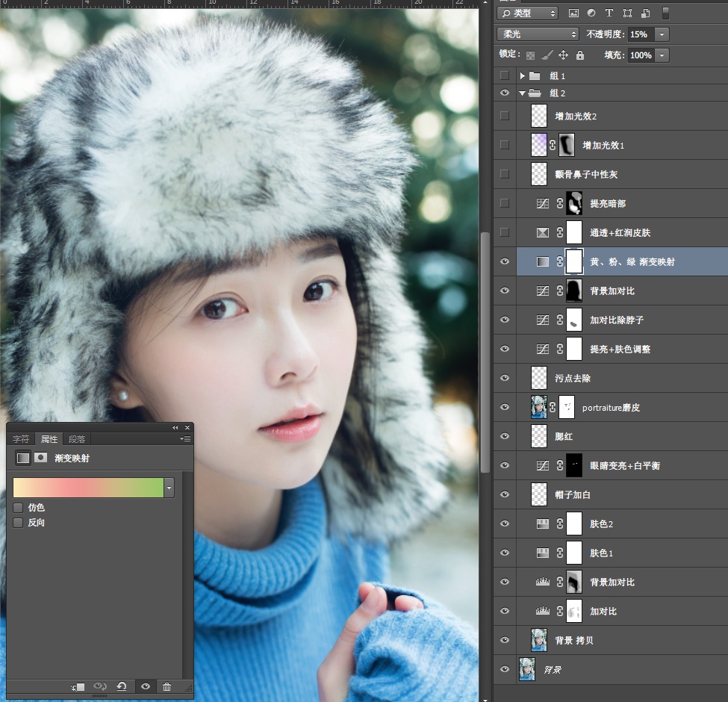728x702 pixels.
Task: Select the 肤色1 layer
Action: [622, 553]
